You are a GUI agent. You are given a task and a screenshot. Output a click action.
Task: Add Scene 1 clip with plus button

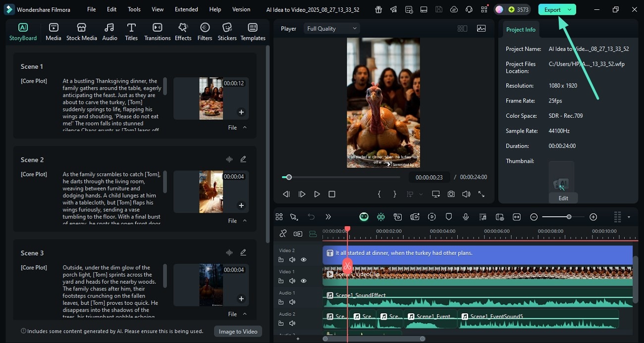(241, 112)
